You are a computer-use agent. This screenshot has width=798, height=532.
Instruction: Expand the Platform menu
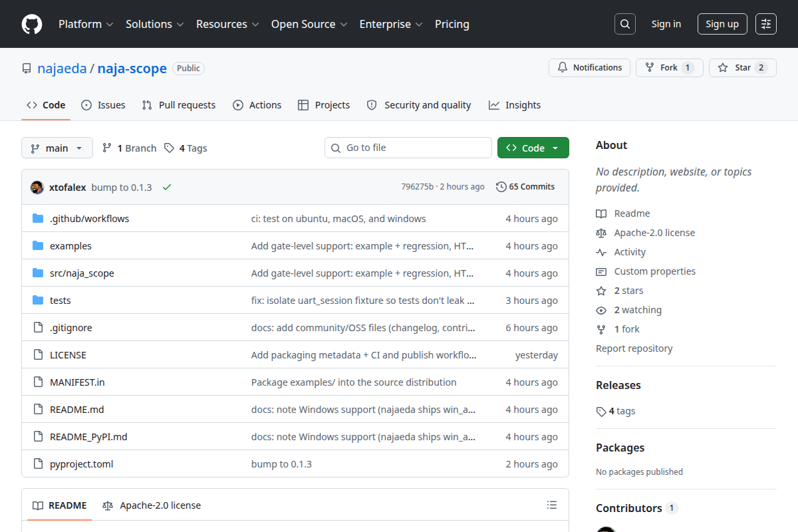[x=86, y=24]
